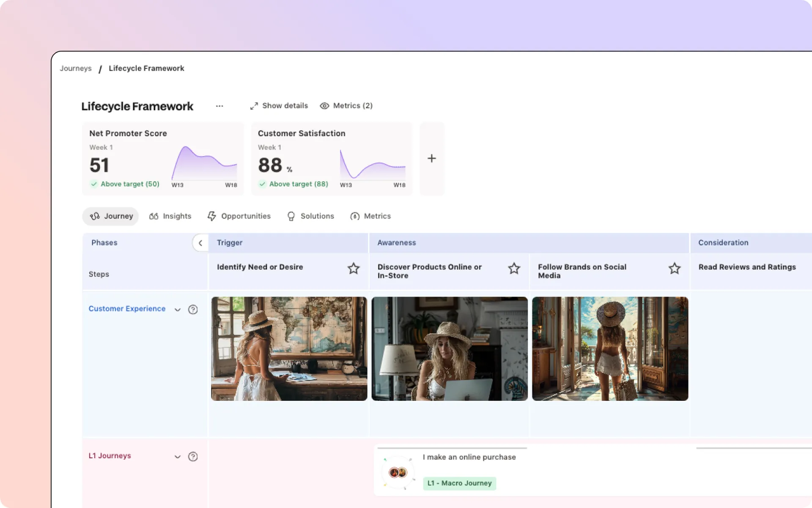Image resolution: width=812 pixels, height=508 pixels.
Task: Click the persona avatars on journey card
Action: 398,472
